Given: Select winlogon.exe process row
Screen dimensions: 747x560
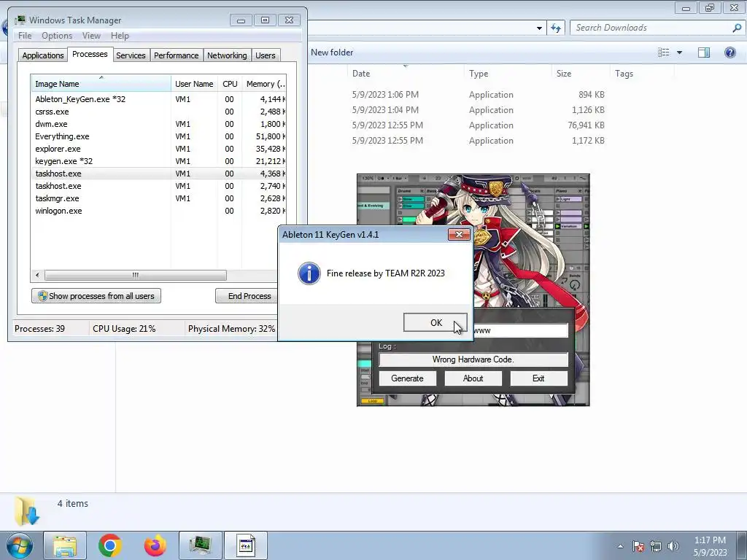Looking at the screenshot, I should tap(158, 211).
